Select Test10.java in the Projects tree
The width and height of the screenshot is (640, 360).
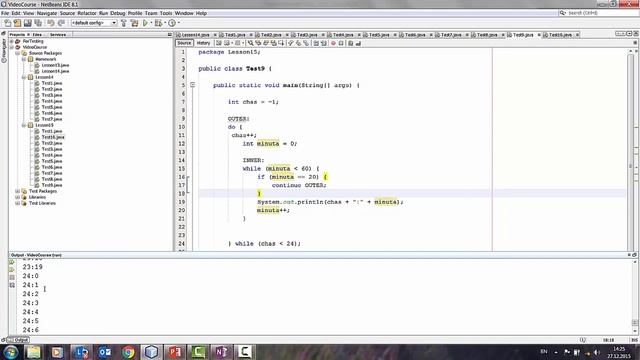coord(53,137)
